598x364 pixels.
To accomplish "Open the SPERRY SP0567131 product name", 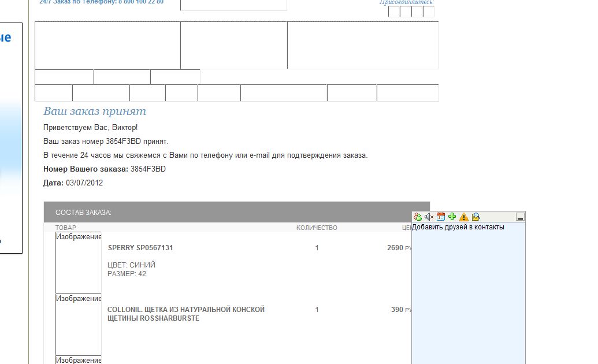I will pyautogui.click(x=140, y=248).
